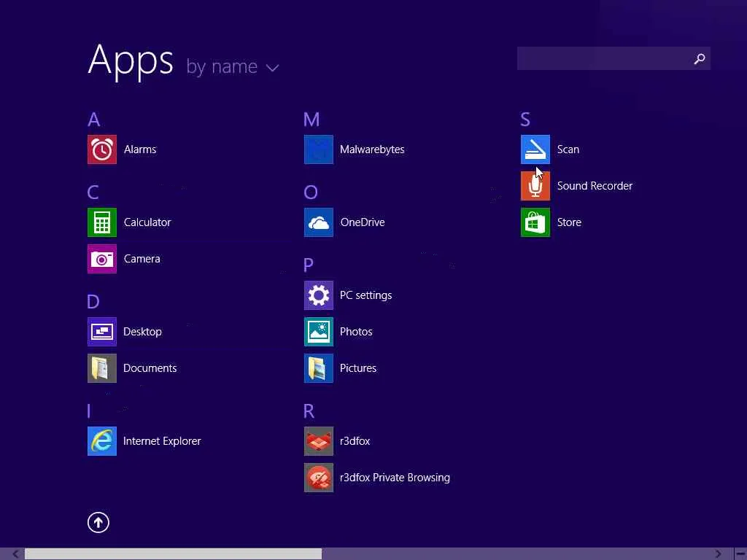Click the letter R group header
747x560 pixels.
tap(309, 411)
